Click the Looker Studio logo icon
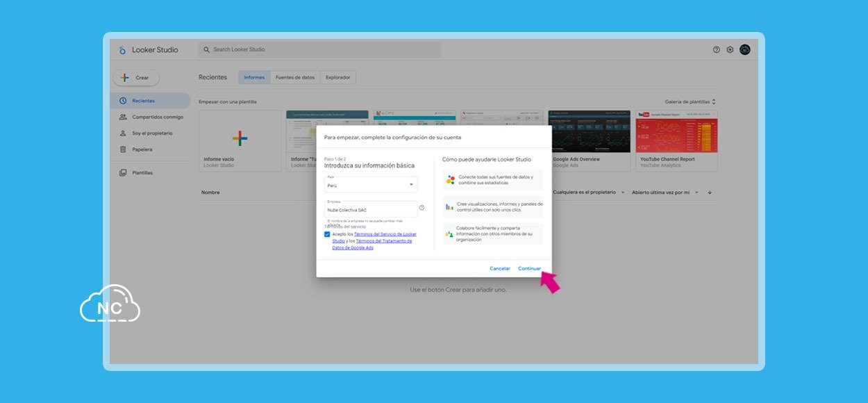868x403 pixels. click(x=122, y=50)
